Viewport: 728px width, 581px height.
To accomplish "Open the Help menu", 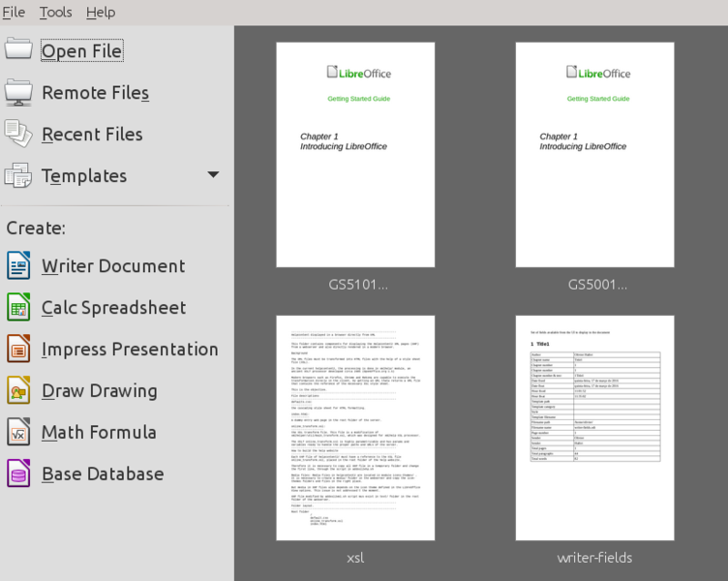I will coord(101,12).
